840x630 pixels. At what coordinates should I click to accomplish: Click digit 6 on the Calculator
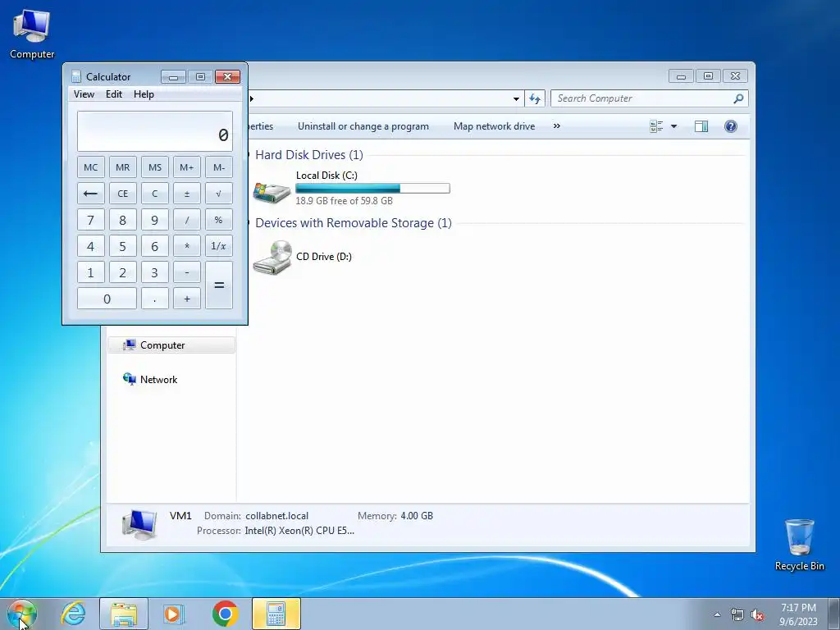[x=155, y=246]
